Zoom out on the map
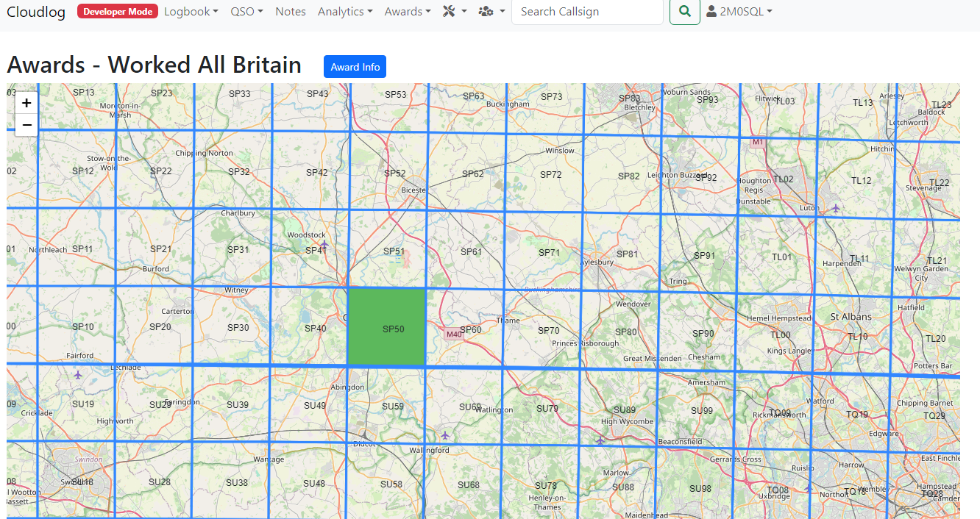The image size is (980, 519). click(x=26, y=125)
